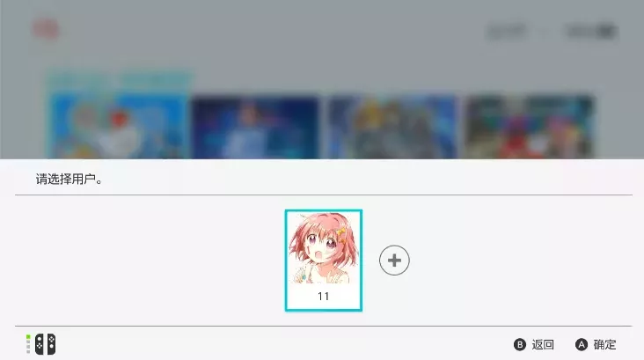The height and width of the screenshot is (360, 644).
Task: Click the username label 11
Action: click(x=324, y=297)
